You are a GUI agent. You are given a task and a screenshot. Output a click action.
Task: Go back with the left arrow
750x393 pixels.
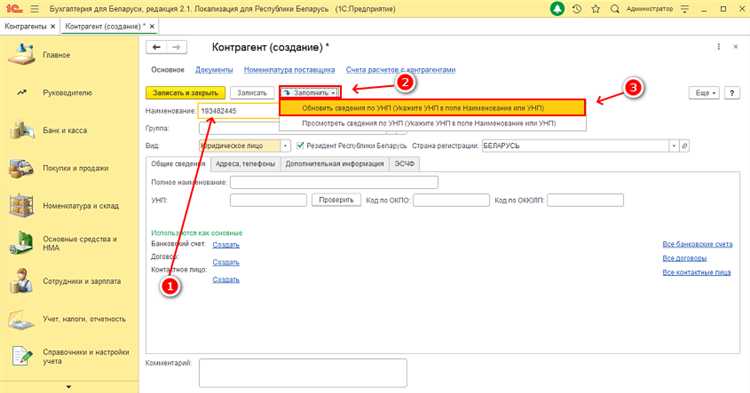point(156,47)
